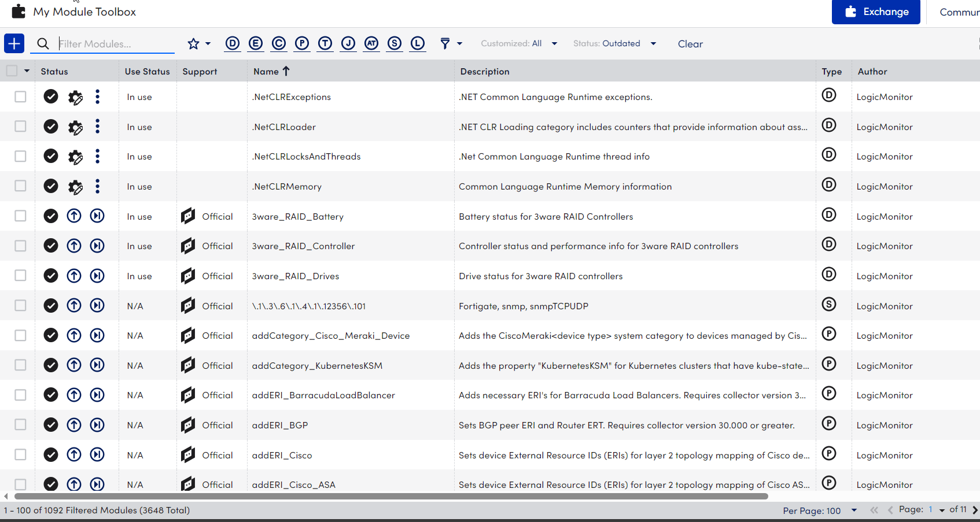Open the addERI_Cisco_ASA module name
Viewport: 980px width, 522px height.
(x=294, y=484)
